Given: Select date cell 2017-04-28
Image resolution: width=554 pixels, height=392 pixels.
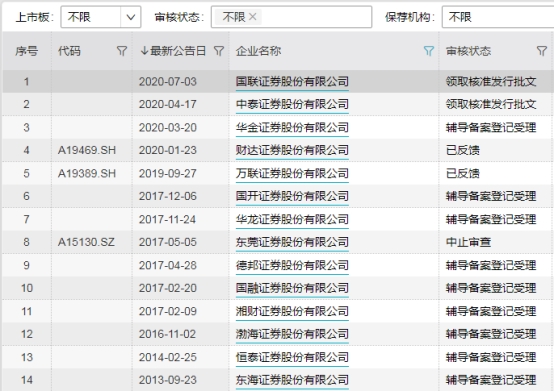Looking at the screenshot, I should point(167,265).
